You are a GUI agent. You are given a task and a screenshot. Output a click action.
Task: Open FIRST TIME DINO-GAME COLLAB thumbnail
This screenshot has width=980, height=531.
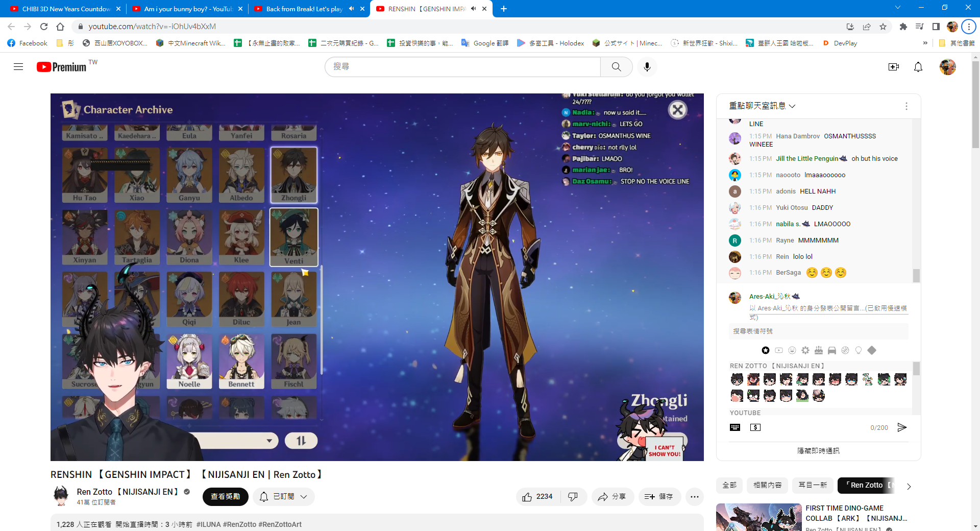click(x=759, y=517)
